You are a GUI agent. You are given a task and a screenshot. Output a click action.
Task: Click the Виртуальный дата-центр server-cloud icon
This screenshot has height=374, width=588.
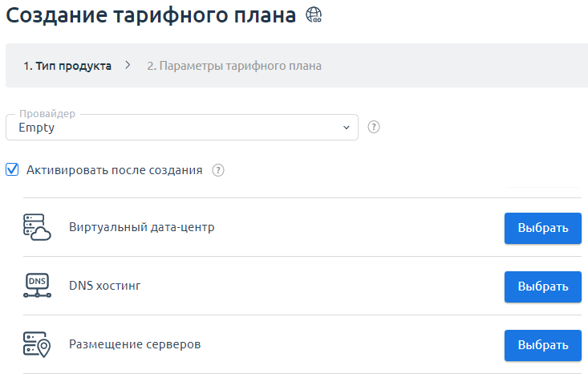37,228
